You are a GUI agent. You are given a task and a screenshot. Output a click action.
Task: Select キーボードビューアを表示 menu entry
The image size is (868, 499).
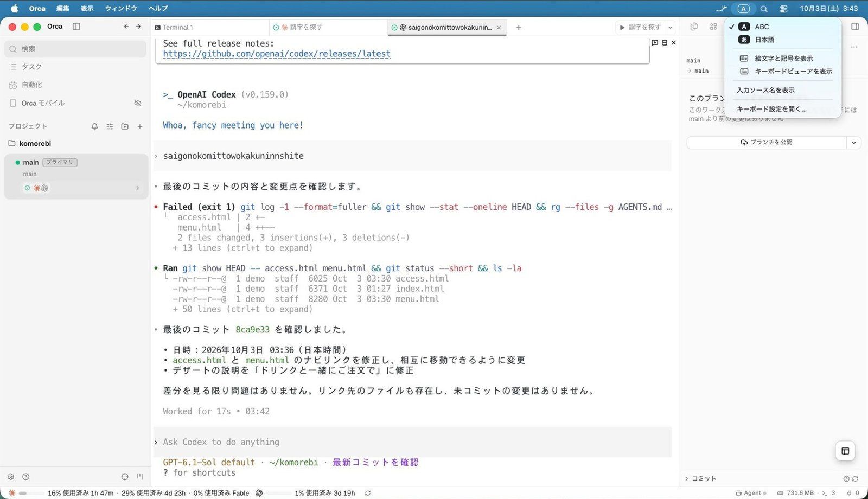coord(783,72)
